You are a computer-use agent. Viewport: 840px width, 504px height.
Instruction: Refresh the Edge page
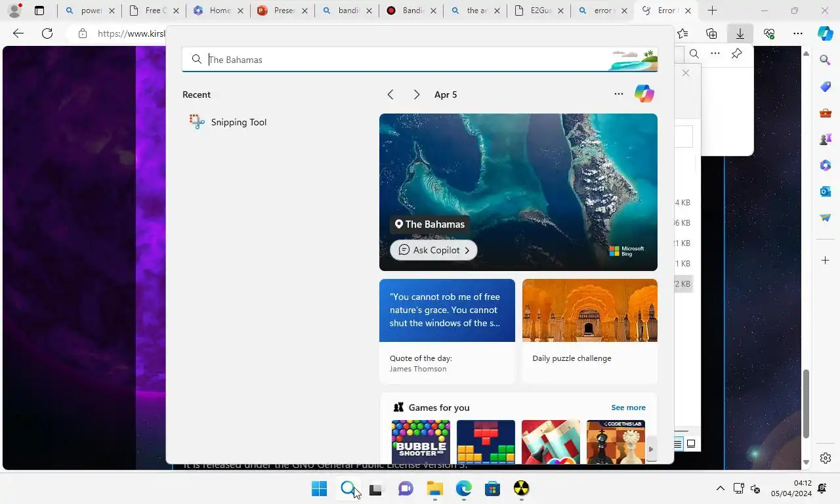click(x=47, y=33)
